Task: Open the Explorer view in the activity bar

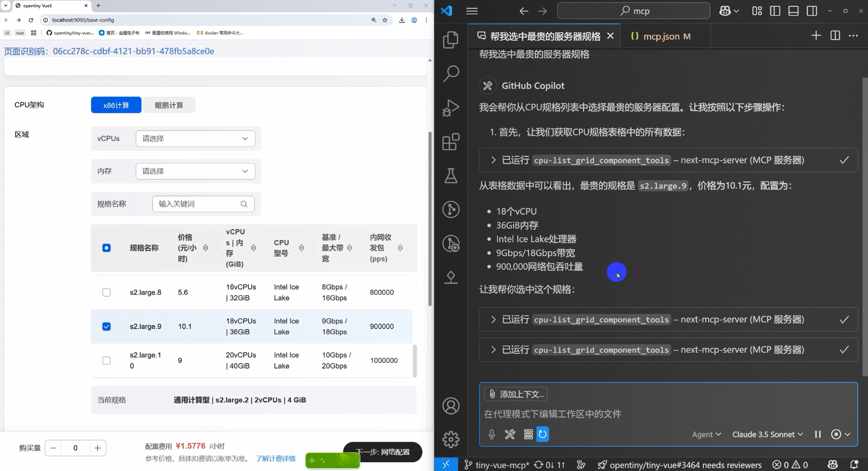Action: coord(450,40)
